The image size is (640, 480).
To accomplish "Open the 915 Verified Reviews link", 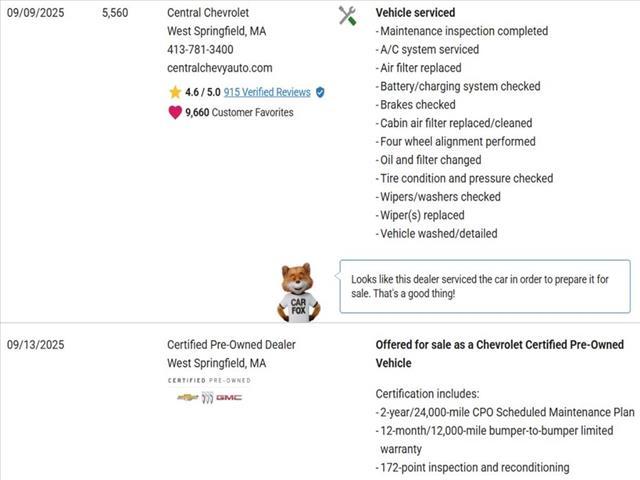I will (267, 92).
